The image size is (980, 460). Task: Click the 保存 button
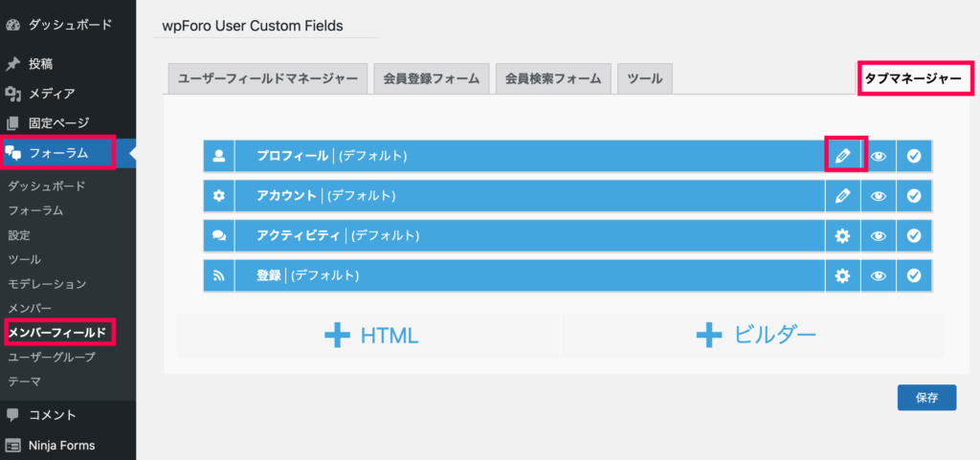click(926, 398)
